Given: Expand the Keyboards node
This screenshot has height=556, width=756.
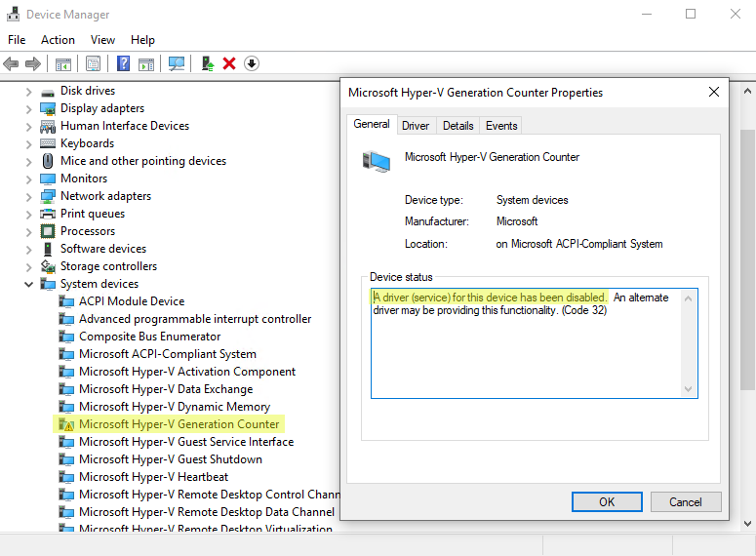Looking at the screenshot, I should coord(29,144).
